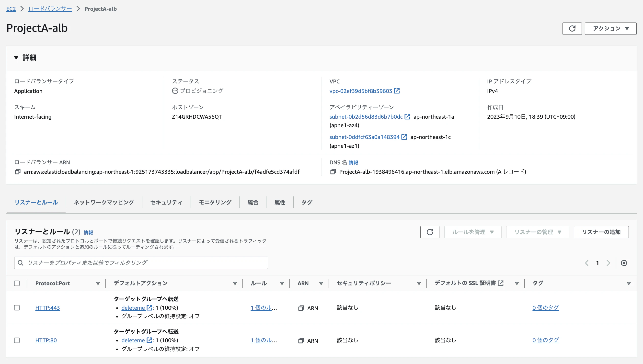Collapse the 詳細 section

[16, 58]
